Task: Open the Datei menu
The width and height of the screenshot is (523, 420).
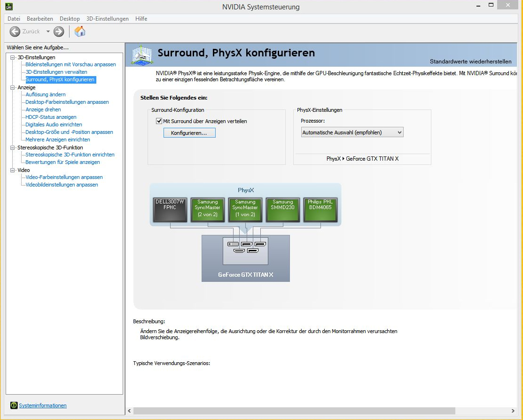Action: click(x=14, y=19)
